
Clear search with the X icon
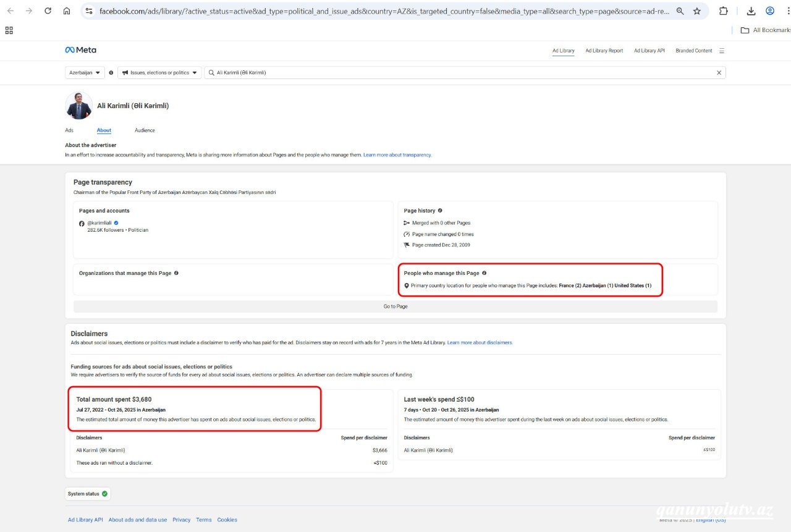pos(719,73)
